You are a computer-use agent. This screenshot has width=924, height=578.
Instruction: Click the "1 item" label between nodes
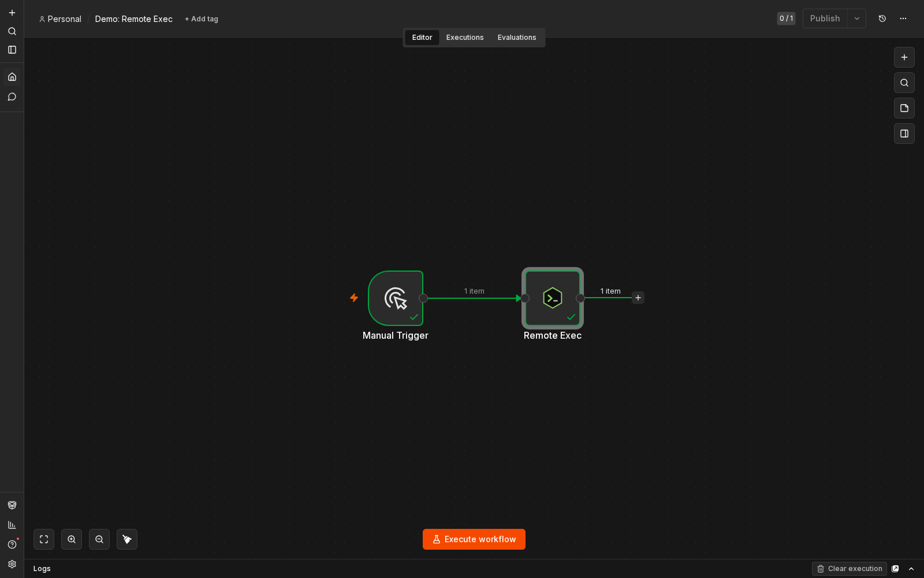point(474,291)
